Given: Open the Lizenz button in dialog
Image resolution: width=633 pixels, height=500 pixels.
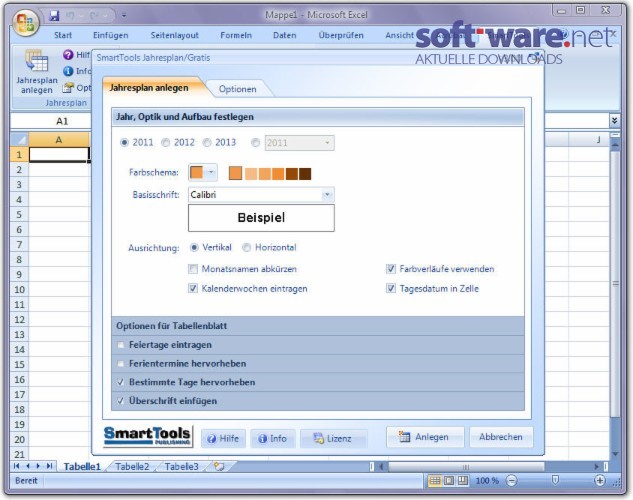Looking at the screenshot, I should 333,438.
